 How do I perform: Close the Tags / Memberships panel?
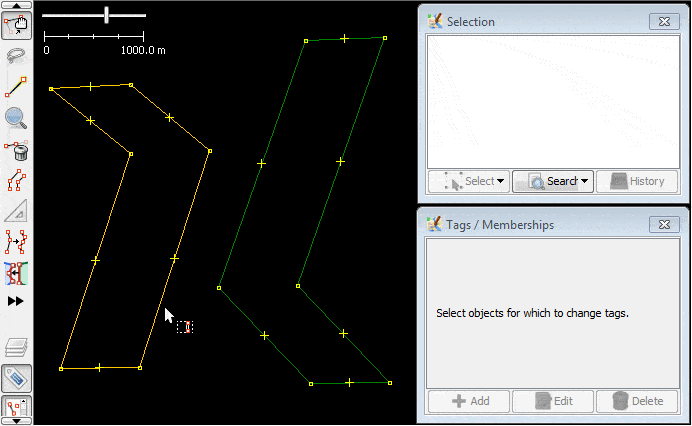click(x=664, y=225)
